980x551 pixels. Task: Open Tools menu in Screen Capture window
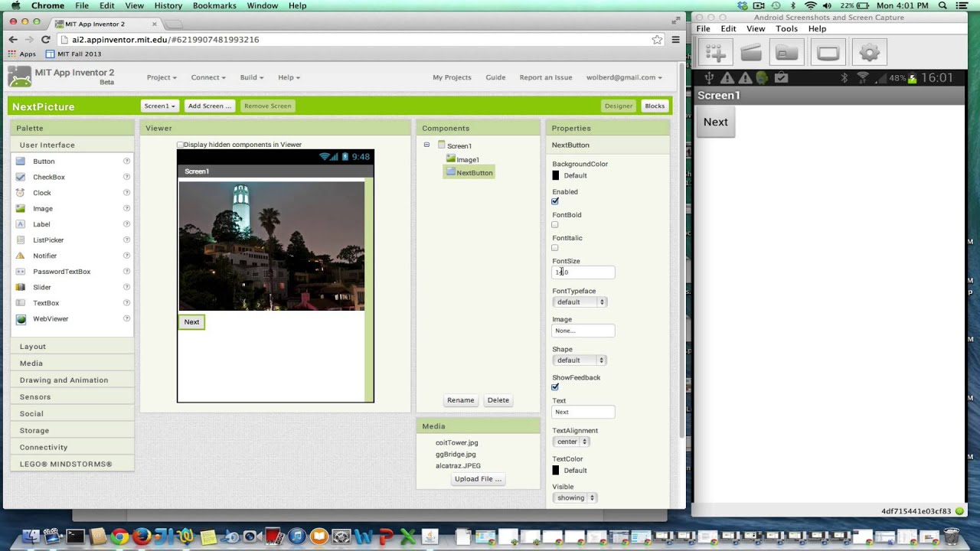tap(786, 29)
